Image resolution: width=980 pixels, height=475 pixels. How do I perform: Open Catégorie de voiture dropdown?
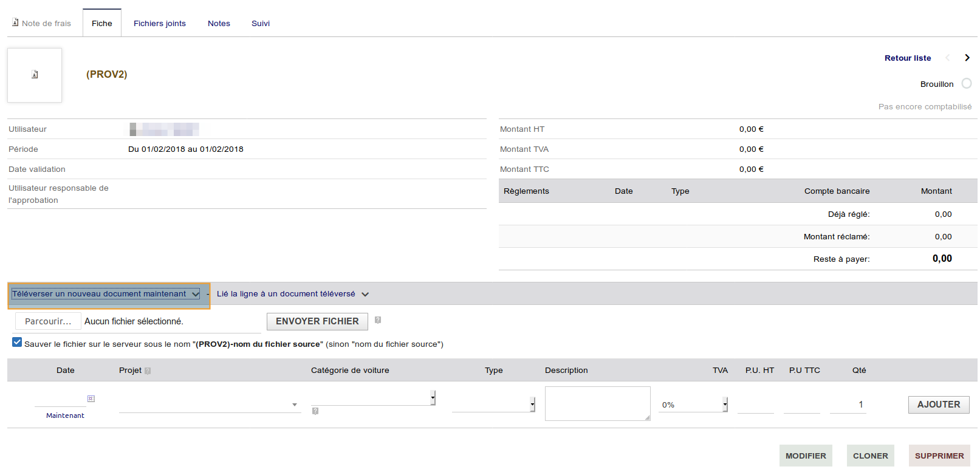pyautogui.click(x=373, y=398)
